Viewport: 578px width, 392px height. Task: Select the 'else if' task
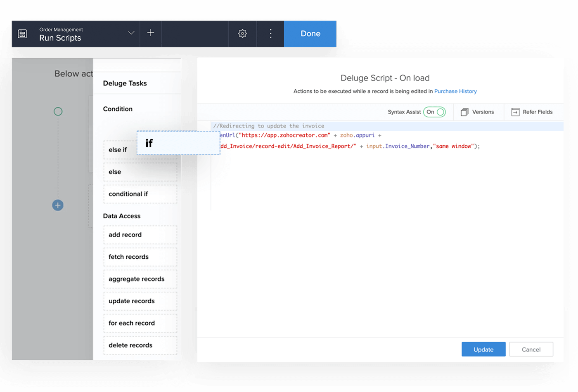(120, 150)
